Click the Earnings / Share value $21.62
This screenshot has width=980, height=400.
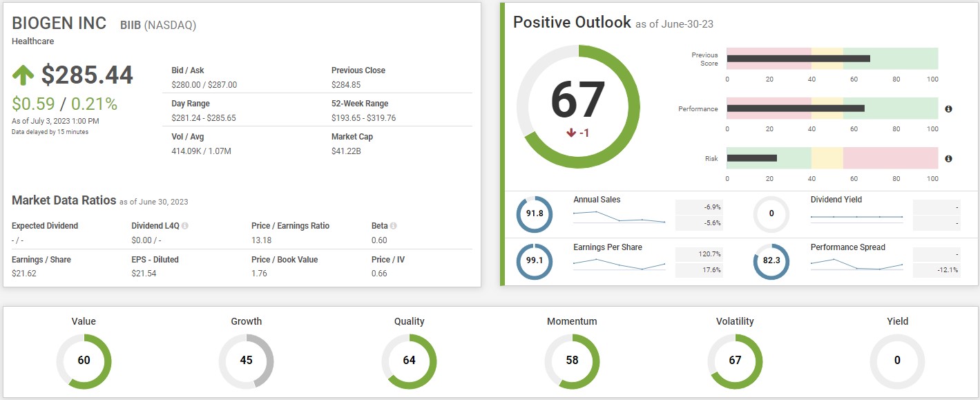pyautogui.click(x=23, y=274)
